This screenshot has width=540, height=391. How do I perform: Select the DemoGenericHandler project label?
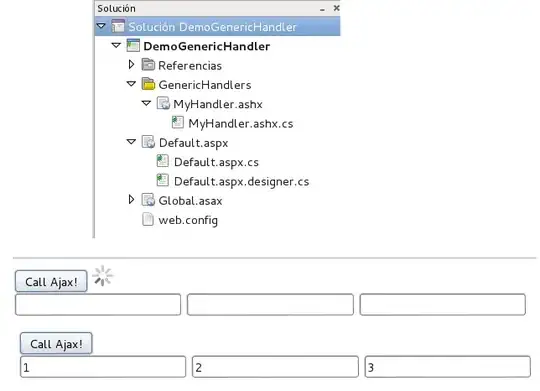coord(207,47)
